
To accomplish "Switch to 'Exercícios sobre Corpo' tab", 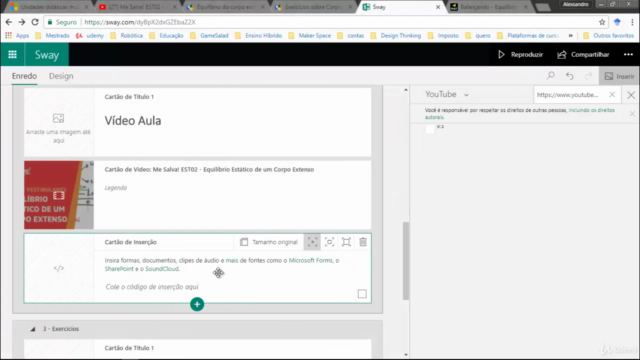I will pyautogui.click(x=314, y=7).
